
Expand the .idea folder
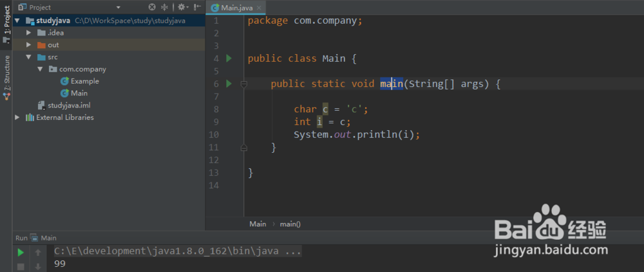(x=28, y=33)
